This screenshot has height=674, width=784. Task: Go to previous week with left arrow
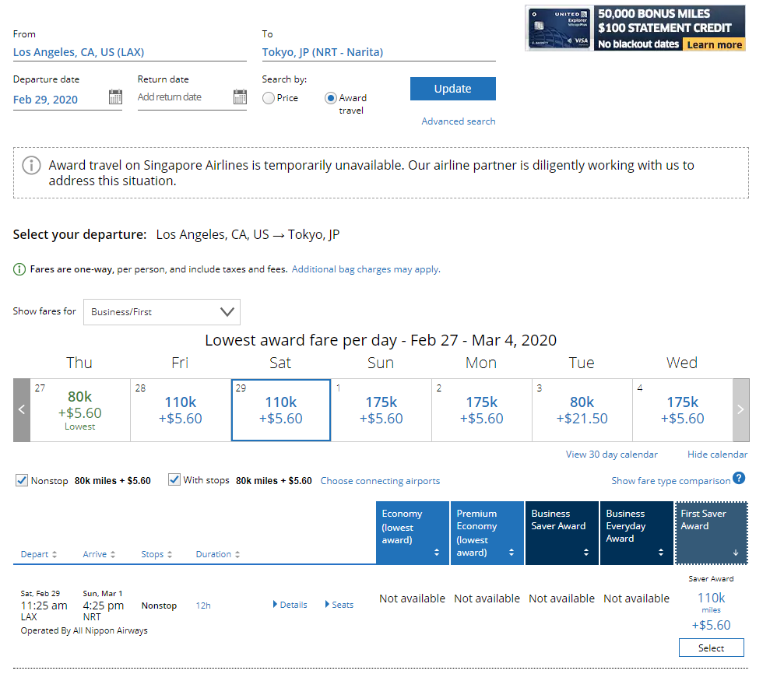(22, 410)
